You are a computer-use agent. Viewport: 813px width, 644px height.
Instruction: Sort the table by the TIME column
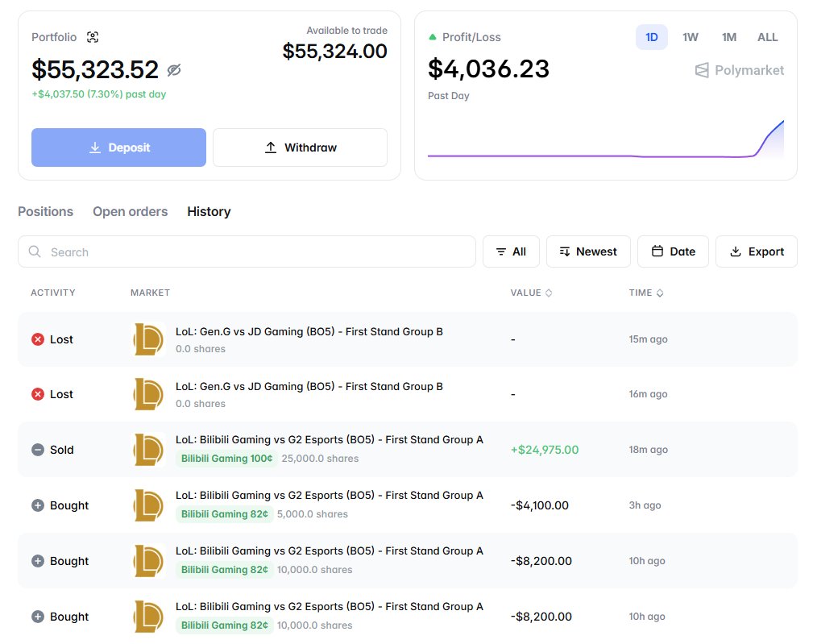coord(646,293)
